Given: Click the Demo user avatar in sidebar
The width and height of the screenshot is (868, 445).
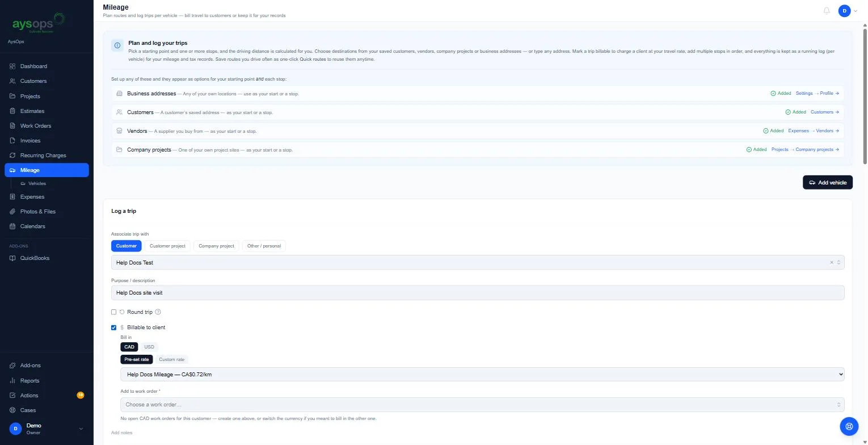Looking at the screenshot, I should 15,429.
